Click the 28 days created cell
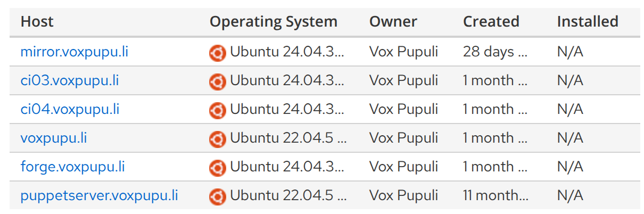 [495, 52]
